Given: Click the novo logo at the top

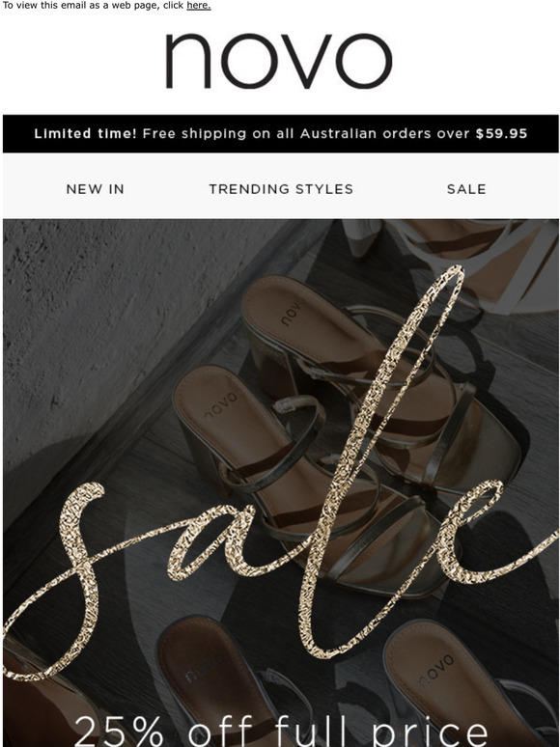Looking at the screenshot, I should tap(279, 61).
